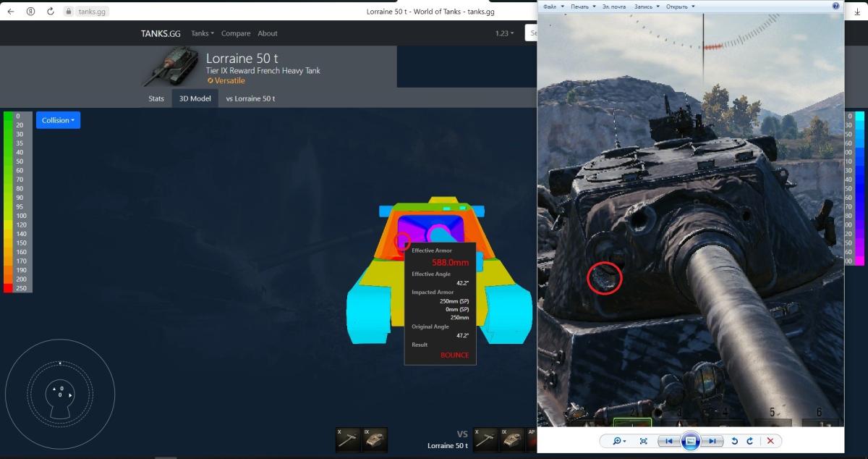The height and width of the screenshot is (459, 868).
Task: Open the 1.23 game version dropdown
Action: tap(505, 33)
